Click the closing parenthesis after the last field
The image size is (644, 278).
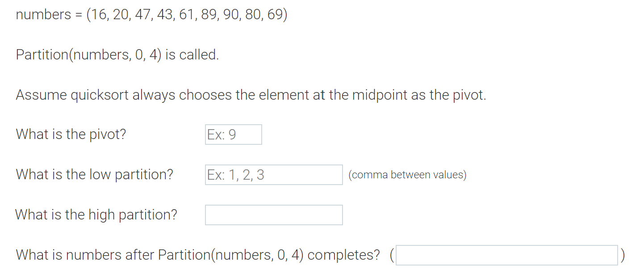[x=623, y=255]
